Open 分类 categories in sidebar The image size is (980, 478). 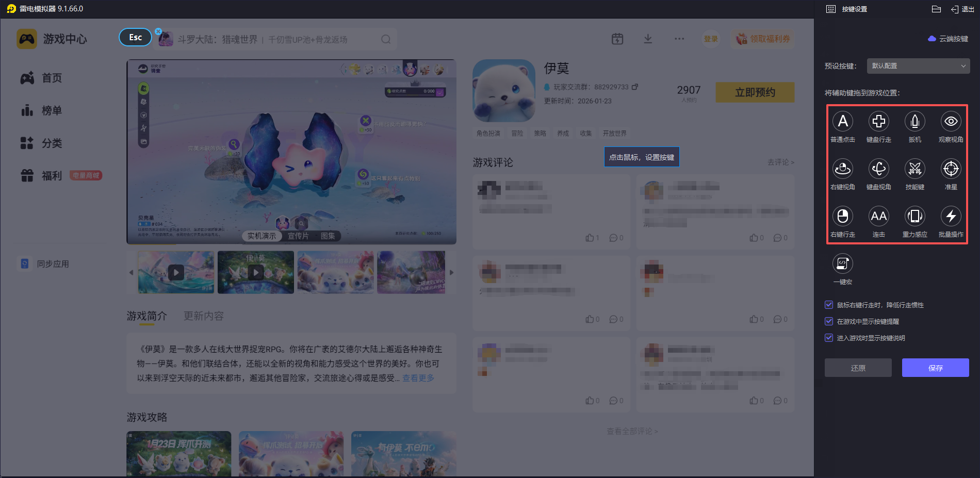pyautogui.click(x=41, y=143)
